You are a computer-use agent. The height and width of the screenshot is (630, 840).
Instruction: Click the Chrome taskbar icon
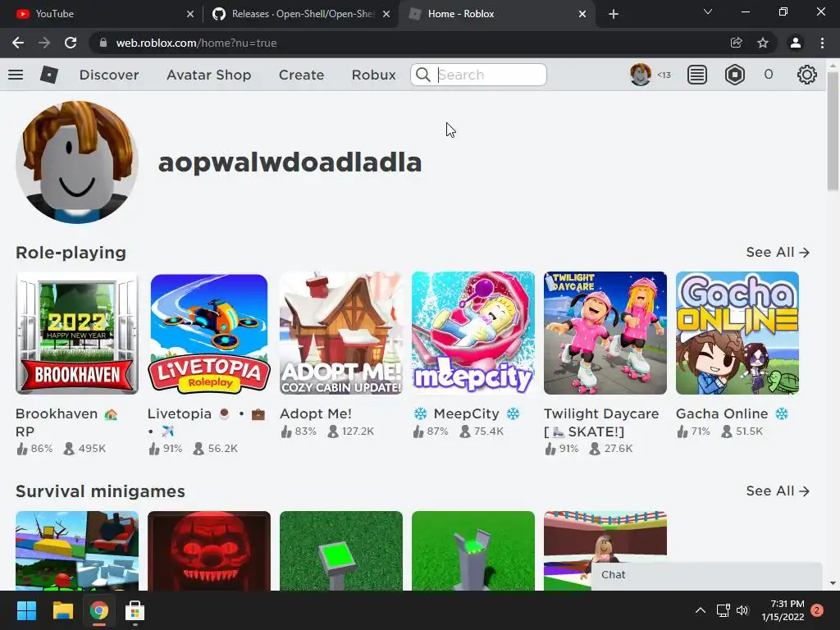pyautogui.click(x=99, y=610)
